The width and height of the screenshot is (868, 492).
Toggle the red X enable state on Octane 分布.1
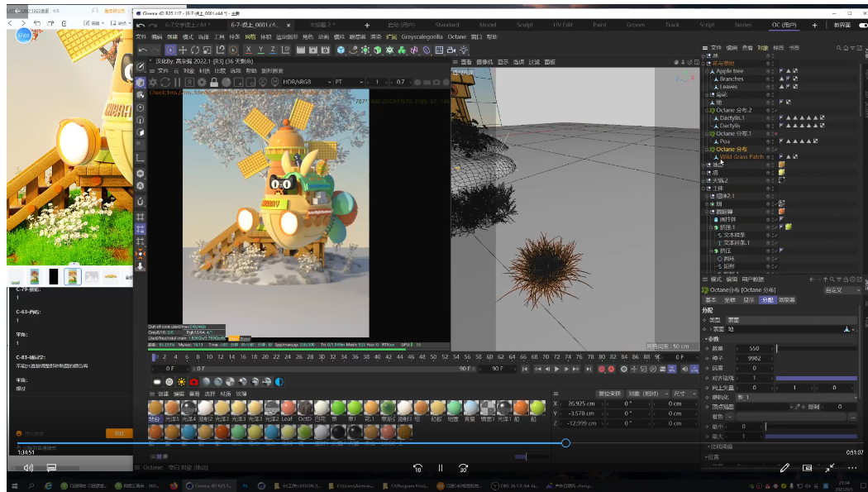(775, 133)
